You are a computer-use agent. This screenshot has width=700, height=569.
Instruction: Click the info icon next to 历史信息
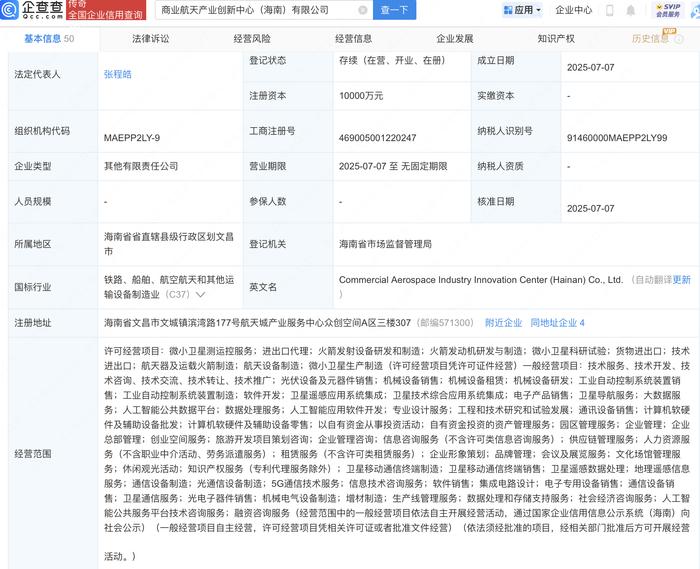[679, 39]
